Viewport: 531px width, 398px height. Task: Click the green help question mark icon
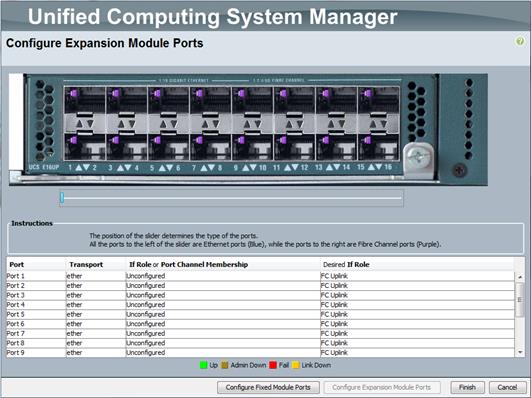click(520, 42)
